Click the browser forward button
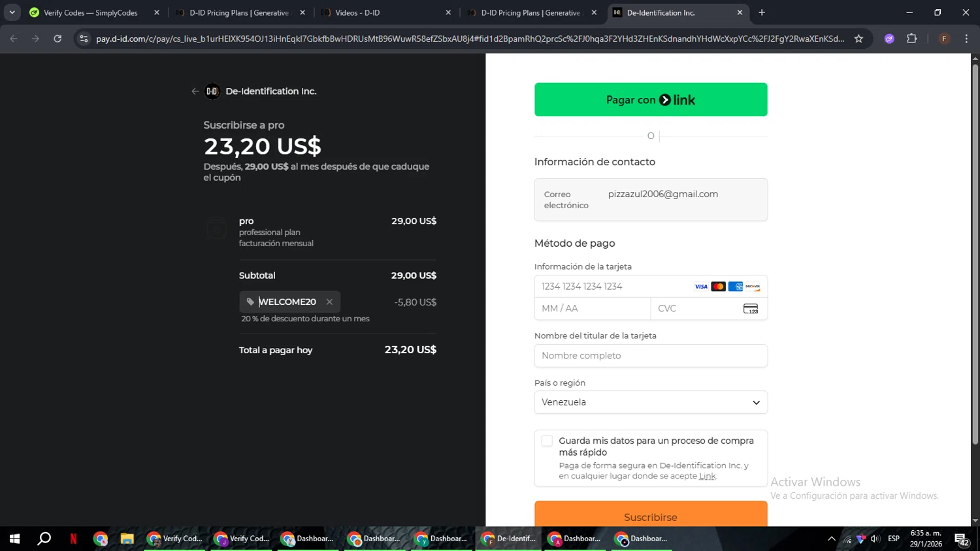Image resolution: width=980 pixels, height=551 pixels. [35, 39]
